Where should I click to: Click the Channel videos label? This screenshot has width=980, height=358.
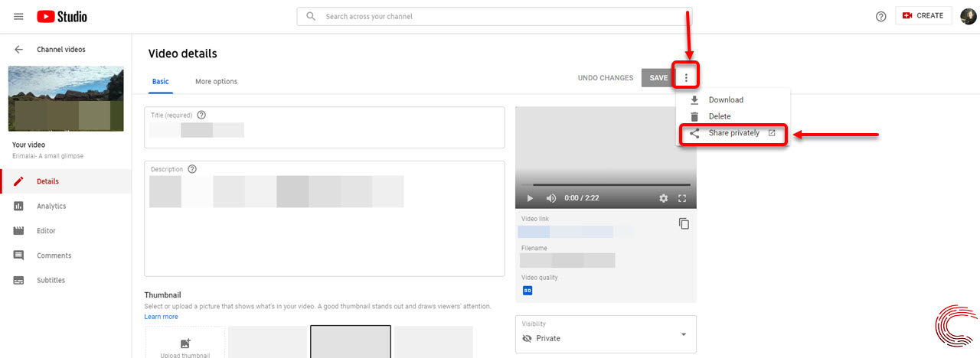[61, 50]
